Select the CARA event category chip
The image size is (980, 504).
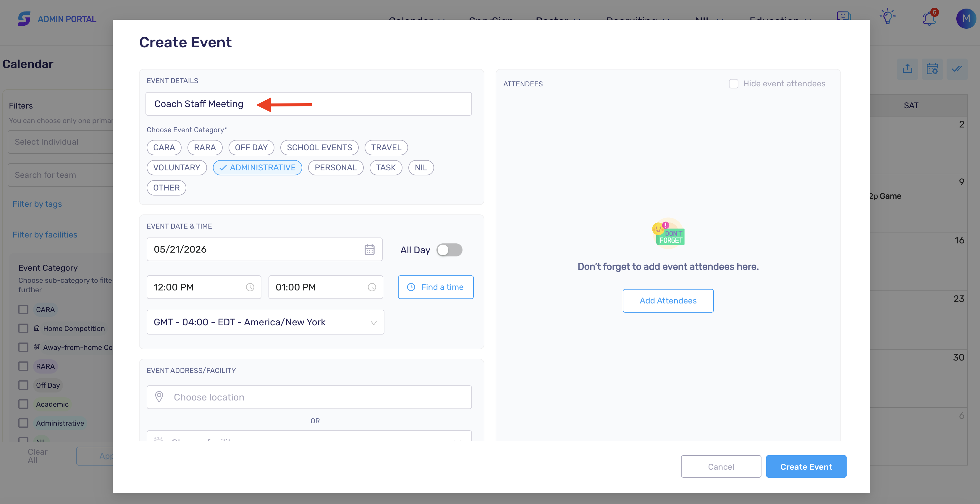[164, 148]
